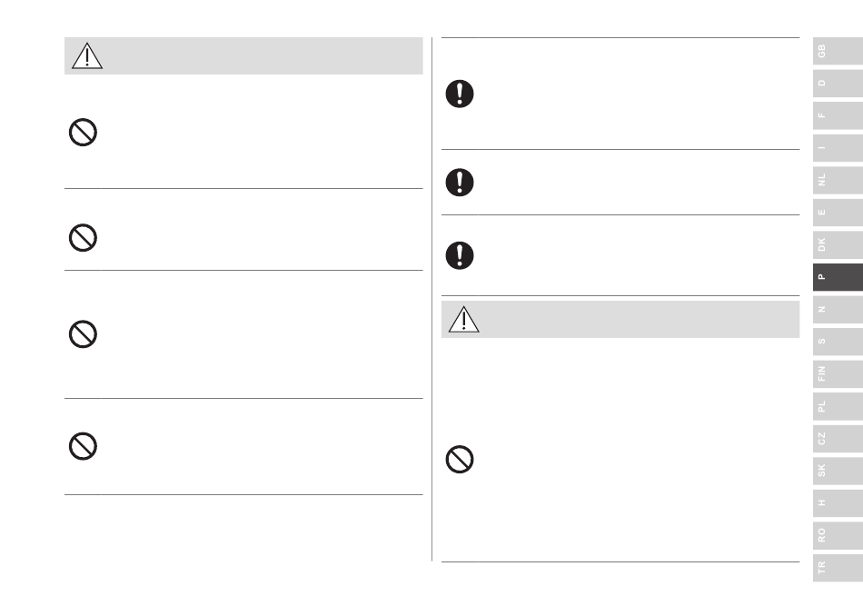
Task: Open the F language tab
Action: [838, 115]
